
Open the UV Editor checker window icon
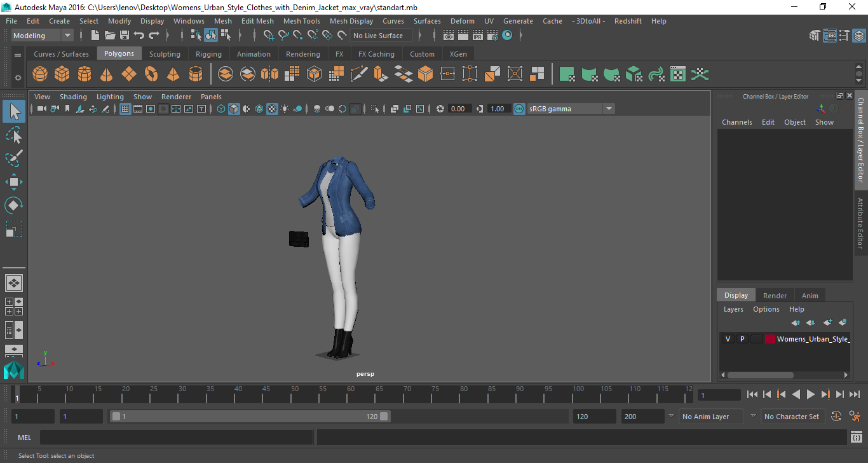click(678, 74)
